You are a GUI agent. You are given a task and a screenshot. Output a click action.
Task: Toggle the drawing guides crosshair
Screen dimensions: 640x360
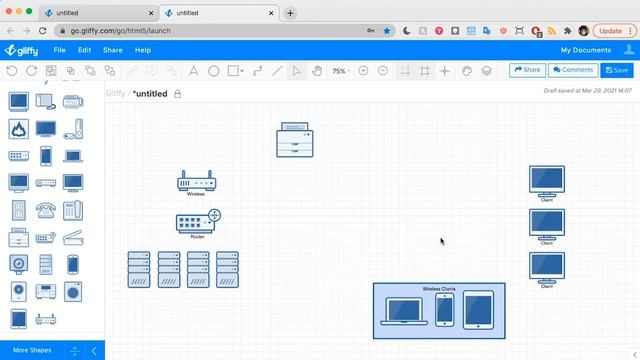444,71
